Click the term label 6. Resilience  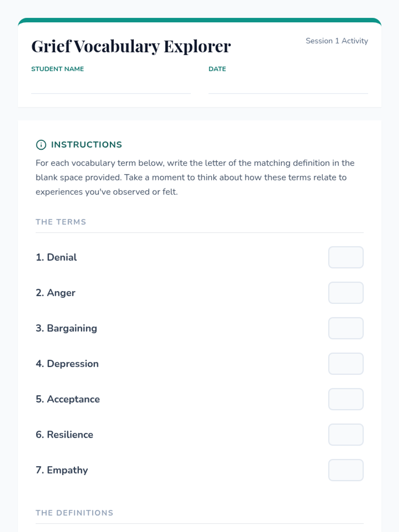tap(65, 435)
